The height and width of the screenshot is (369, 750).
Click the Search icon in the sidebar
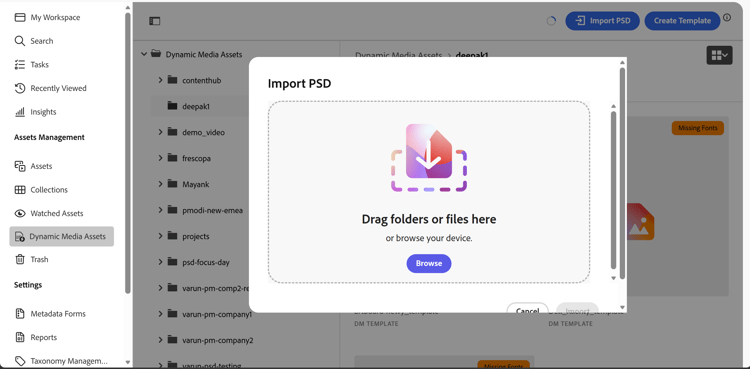[x=20, y=41]
